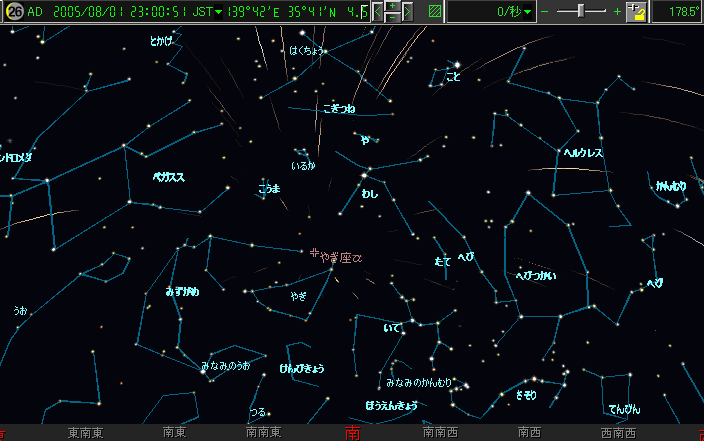Toggle the green hatched square icon
The width and height of the screenshot is (704, 441).
click(434, 12)
